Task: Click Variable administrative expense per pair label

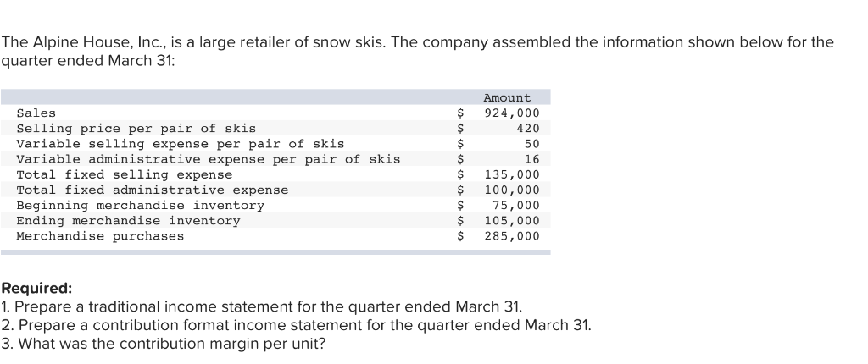Action: pos(208,159)
